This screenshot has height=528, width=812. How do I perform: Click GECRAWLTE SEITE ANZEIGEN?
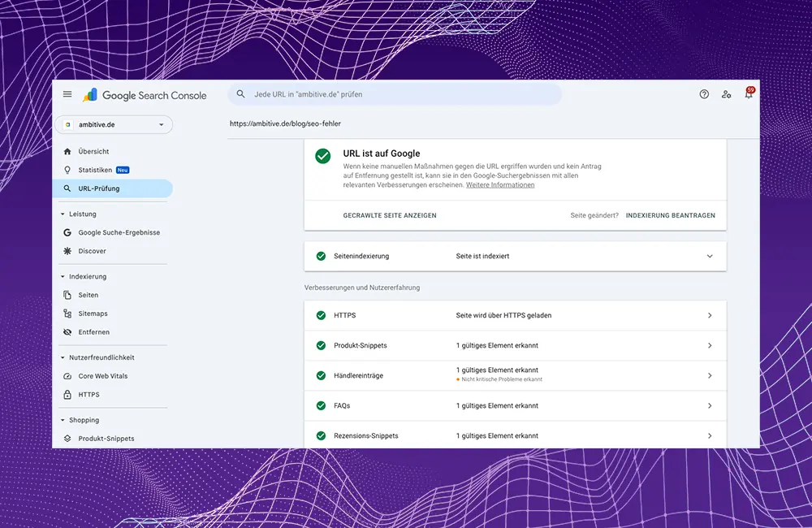(x=390, y=215)
